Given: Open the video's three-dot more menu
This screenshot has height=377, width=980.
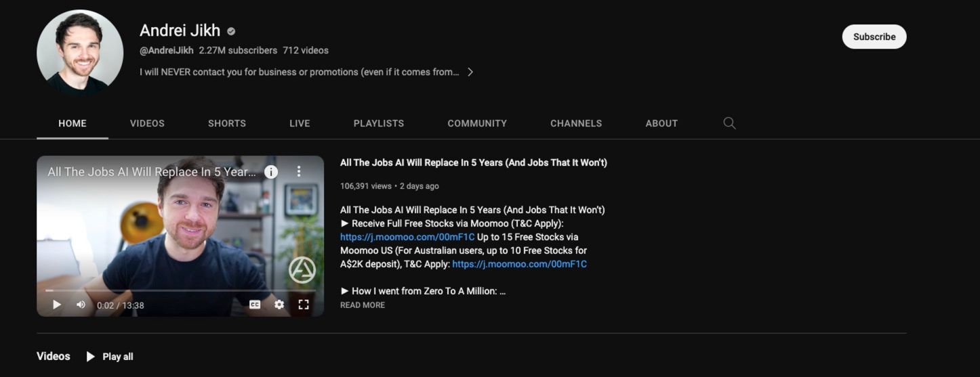Looking at the screenshot, I should (299, 172).
